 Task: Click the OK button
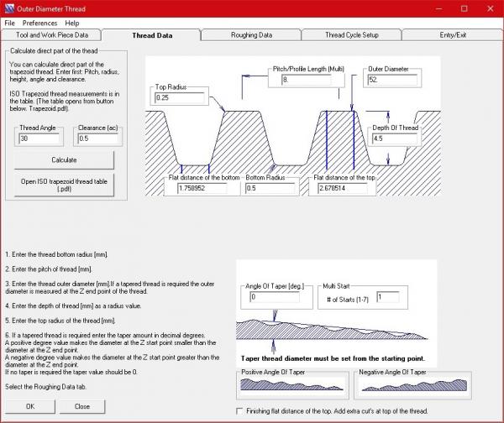[30, 406]
